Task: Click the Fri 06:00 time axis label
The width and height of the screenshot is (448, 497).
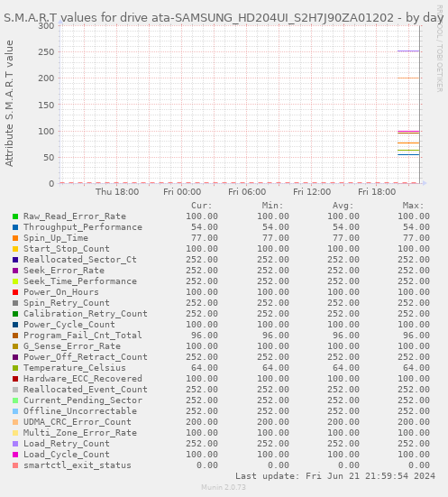Action: [247, 192]
